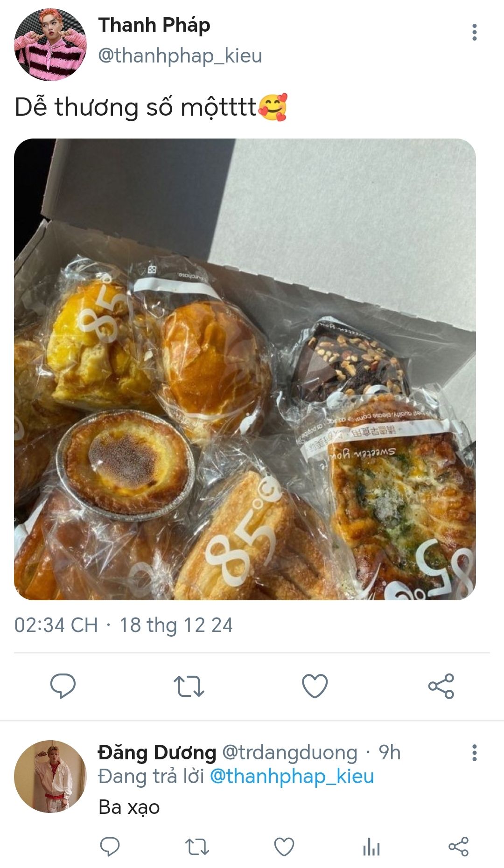This screenshot has height=868, width=504.
Task: Retweet Đăng Dương's reply
Action: [x=197, y=847]
